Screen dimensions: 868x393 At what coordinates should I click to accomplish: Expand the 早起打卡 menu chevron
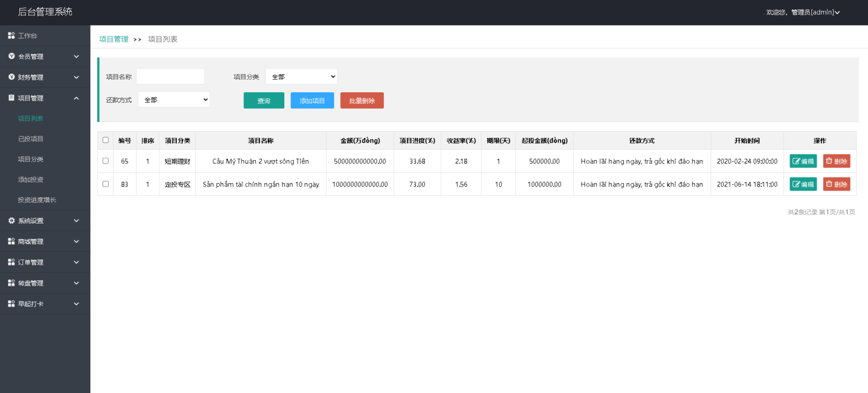[x=76, y=304]
